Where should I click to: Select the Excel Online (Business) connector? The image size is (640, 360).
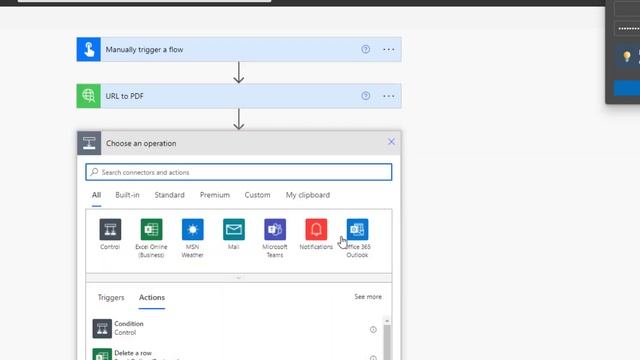pos(151,229)
